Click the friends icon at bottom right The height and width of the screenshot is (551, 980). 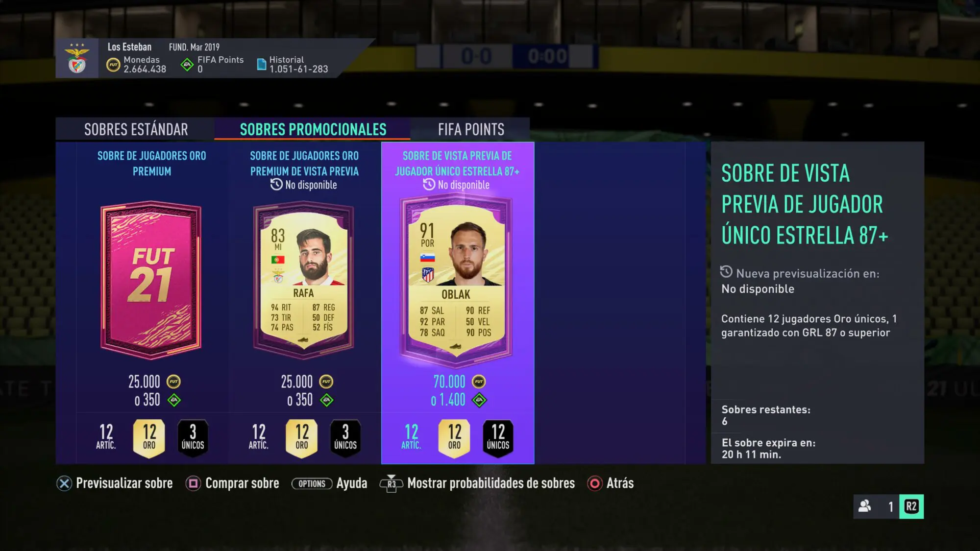865,506
